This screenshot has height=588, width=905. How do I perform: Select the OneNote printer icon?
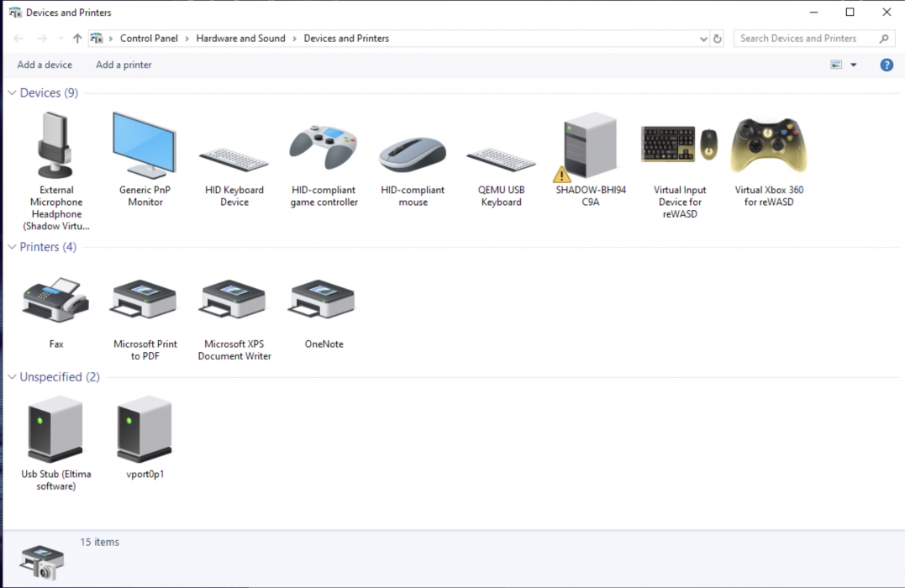click(323, 299)
